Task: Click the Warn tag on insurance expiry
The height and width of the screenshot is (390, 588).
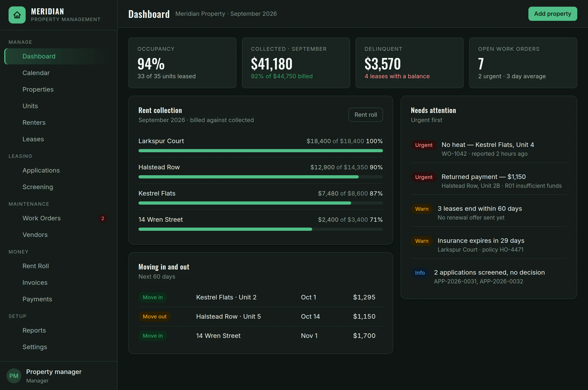Action: 422,241
